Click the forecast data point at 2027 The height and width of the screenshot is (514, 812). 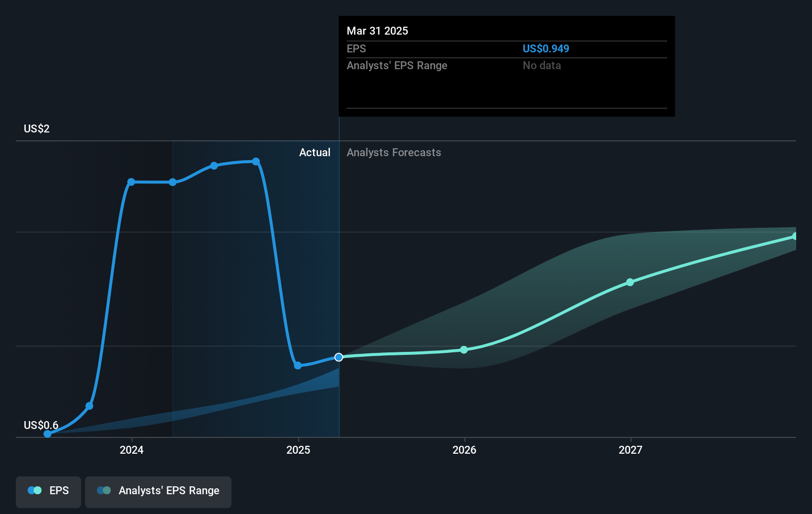pyautogui.click(x=630, y=283)
